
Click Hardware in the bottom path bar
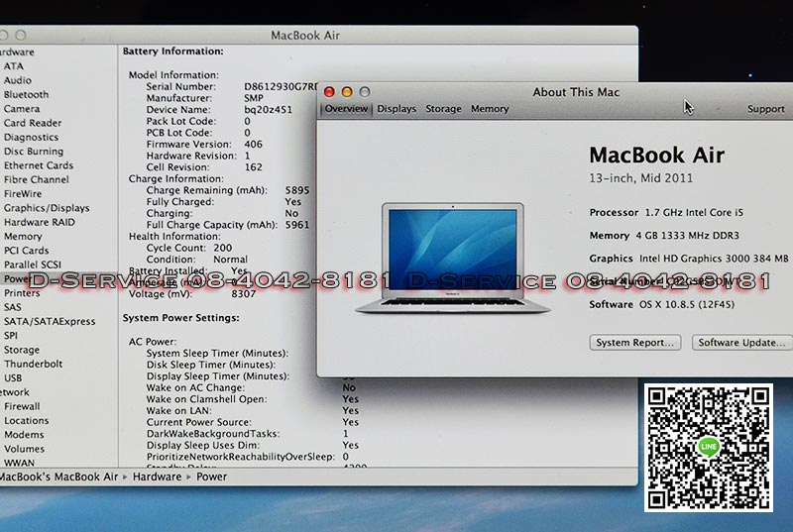[x=157, y=477]
